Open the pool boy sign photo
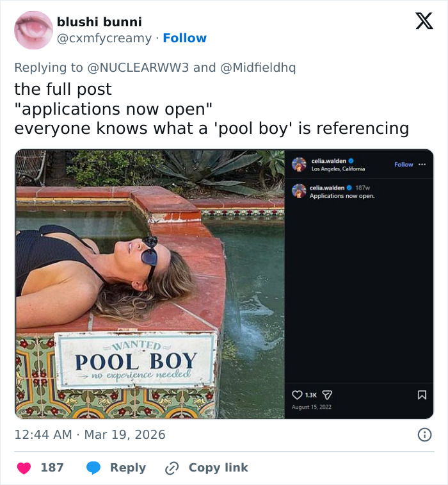Image resolution: width=448 pixels, height=485 pixels. click(x=150, y=284)
